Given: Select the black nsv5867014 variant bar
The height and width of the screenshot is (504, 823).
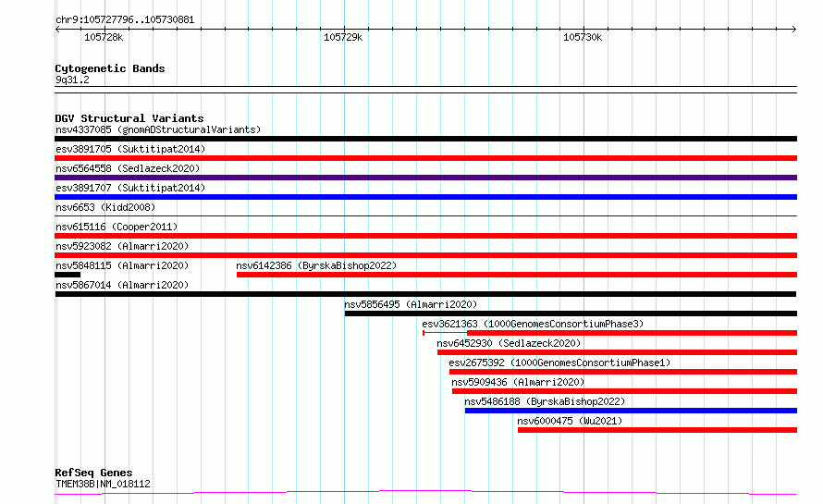Looking at the screenshot, I should (x=425, y=294).
